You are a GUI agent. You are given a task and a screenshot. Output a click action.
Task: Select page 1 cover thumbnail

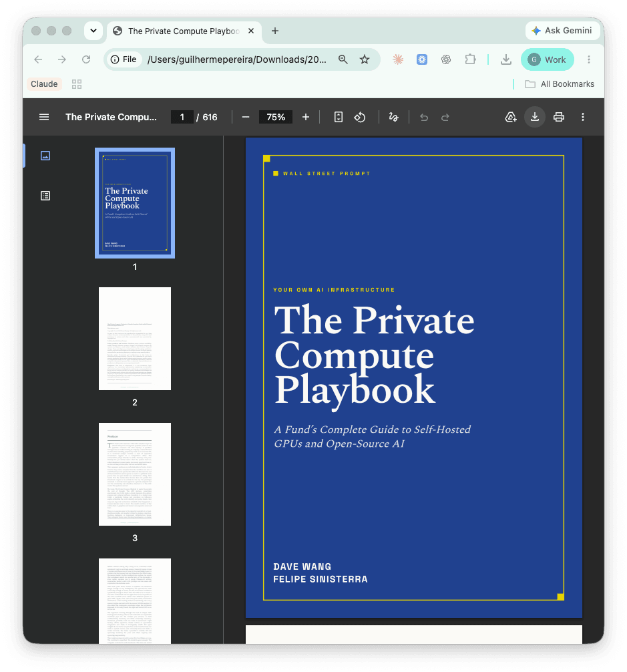[135, 202]
